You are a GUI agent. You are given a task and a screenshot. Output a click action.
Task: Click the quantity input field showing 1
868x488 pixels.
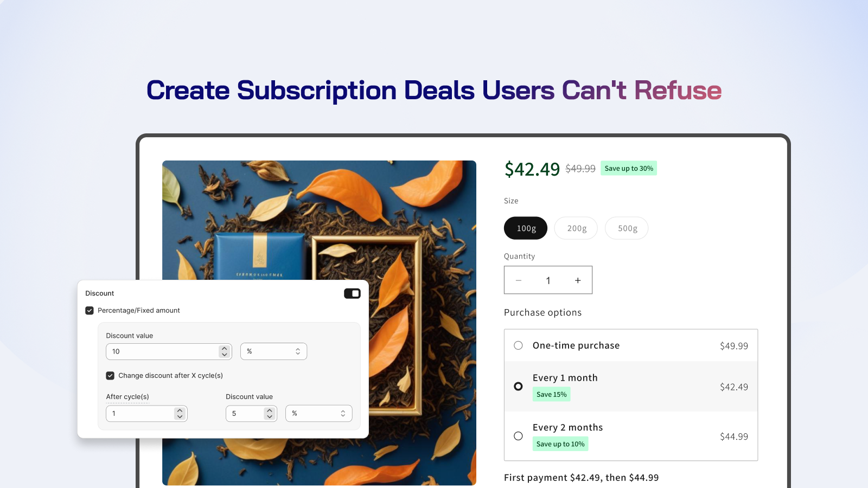(x=548, y=280)
